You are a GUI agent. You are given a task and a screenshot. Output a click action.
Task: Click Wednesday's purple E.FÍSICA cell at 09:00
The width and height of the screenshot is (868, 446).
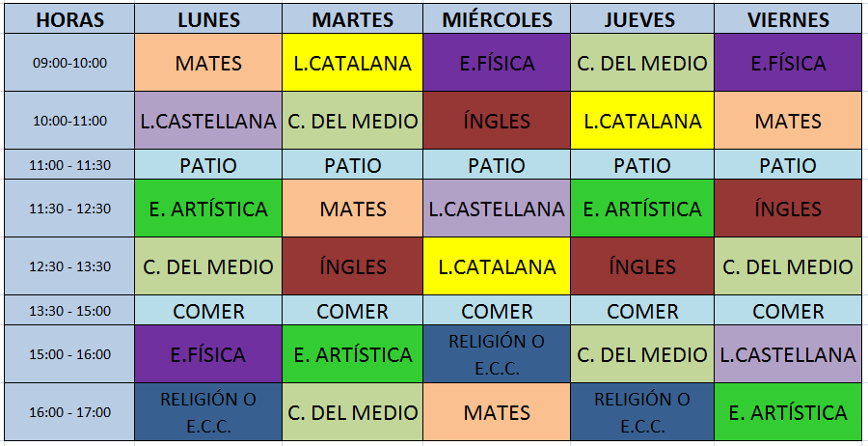click(497, 63)
